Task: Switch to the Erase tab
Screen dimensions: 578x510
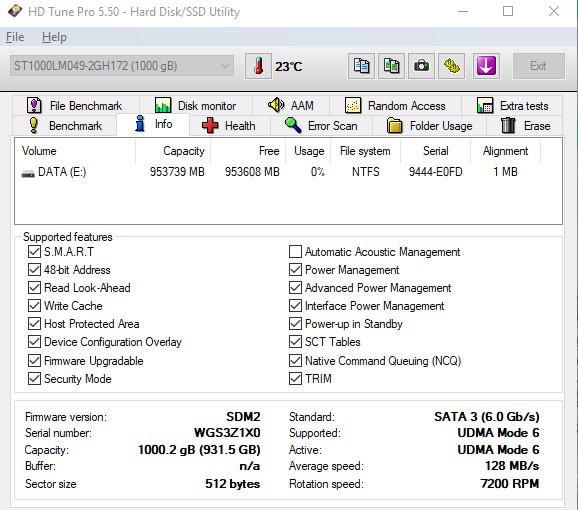Action: (525, 126)
